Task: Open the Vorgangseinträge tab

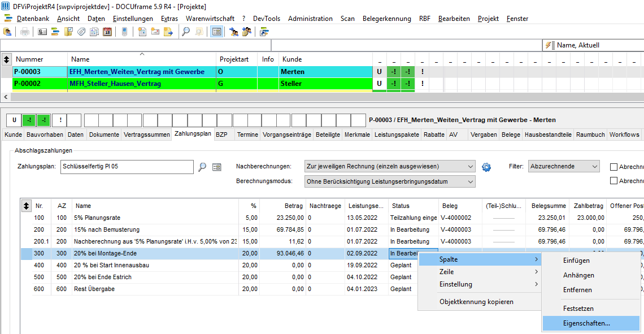Action: click(x=286, y=135)
